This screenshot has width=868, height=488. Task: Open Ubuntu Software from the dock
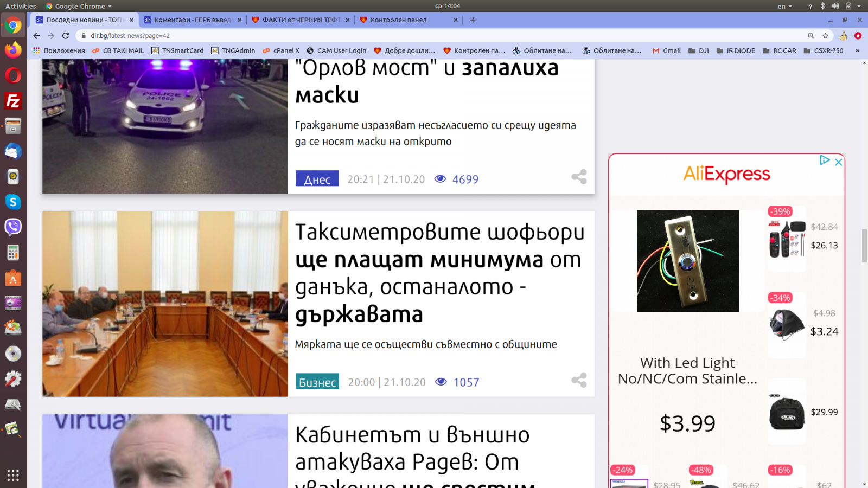(13, 278)
